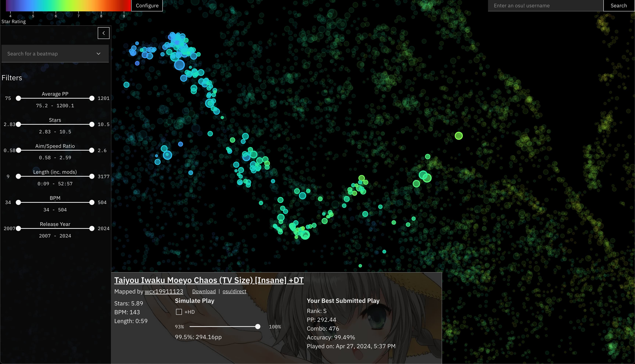Click the Taiyou Iwaku beatmap title
Screen dimensions: 635x364
tap(209, 280)
